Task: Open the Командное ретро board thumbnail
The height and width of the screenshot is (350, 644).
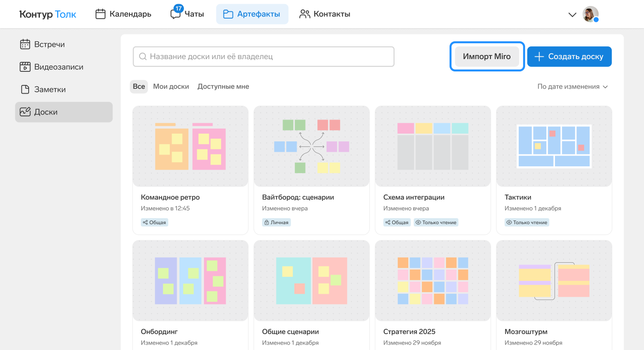Action: click(x=190, y=146)
